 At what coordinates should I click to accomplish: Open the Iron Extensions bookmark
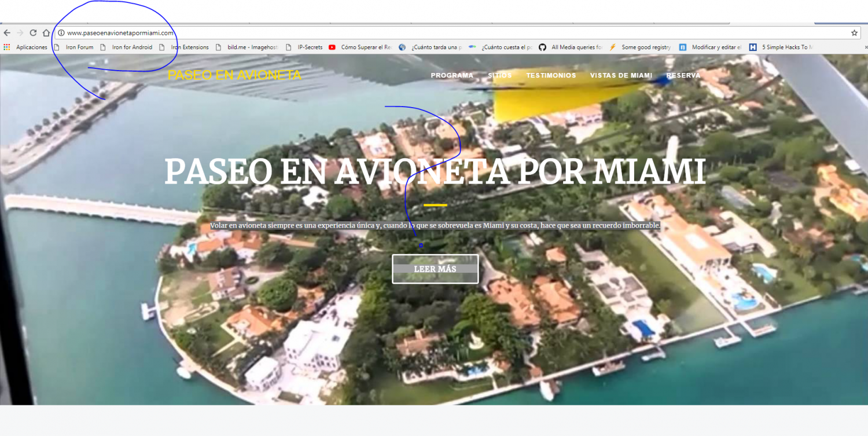pos(184,47)
